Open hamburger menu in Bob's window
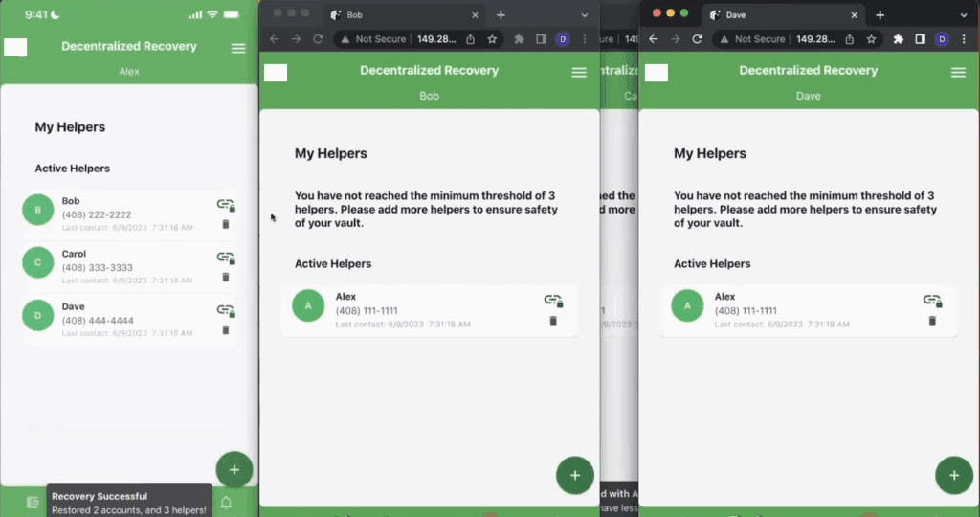The image size is (980, 517). 578,72
